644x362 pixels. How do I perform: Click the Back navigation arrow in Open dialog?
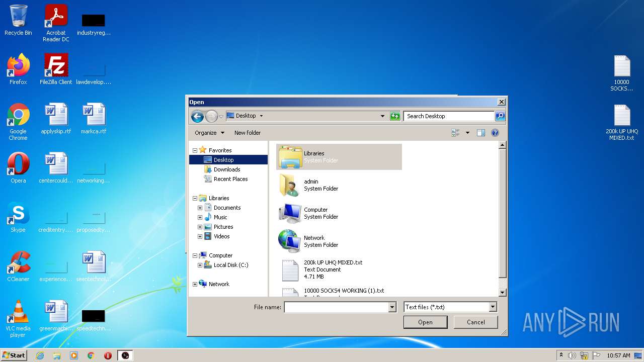pos(197,116)
